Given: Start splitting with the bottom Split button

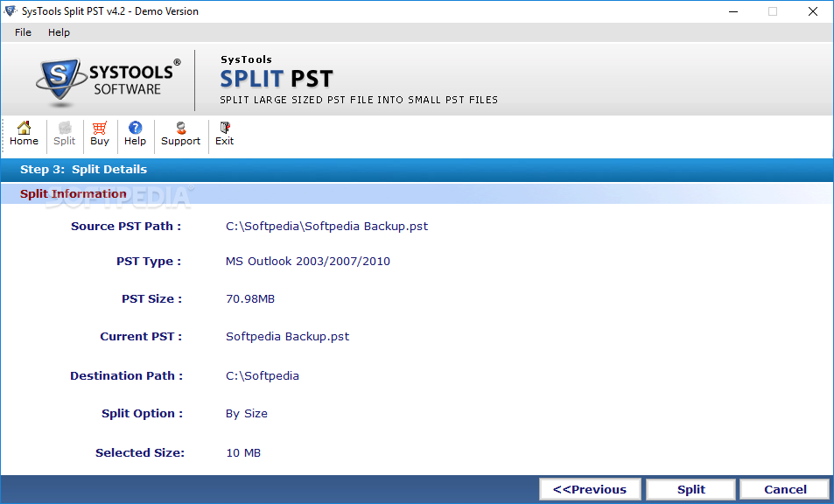Looking at the screenshot, I should (691, 490).
